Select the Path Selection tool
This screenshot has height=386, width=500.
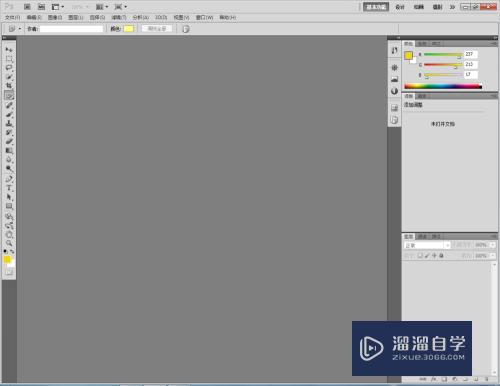(9, 197)
